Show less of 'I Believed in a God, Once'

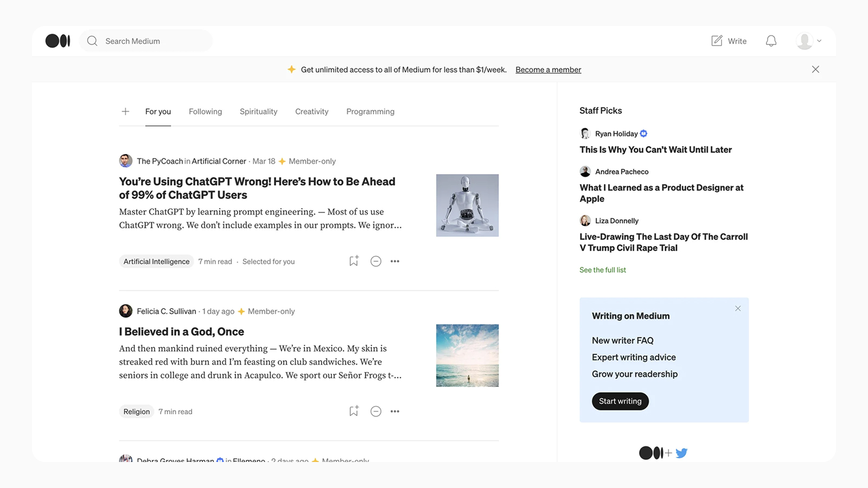click(376, 411)
